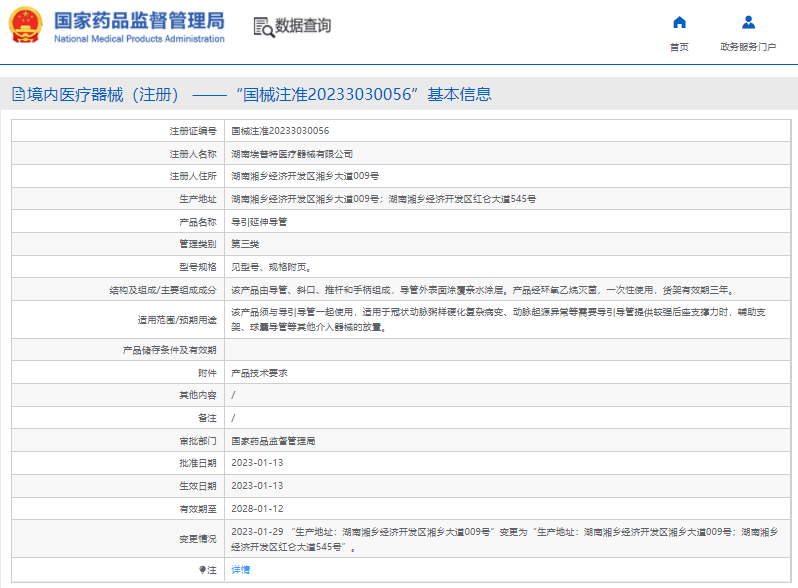The width and height of the screenshot is (798, 588).
Task: Open the 详情 link
Action: pyautogui.click(x=240, y=570)
